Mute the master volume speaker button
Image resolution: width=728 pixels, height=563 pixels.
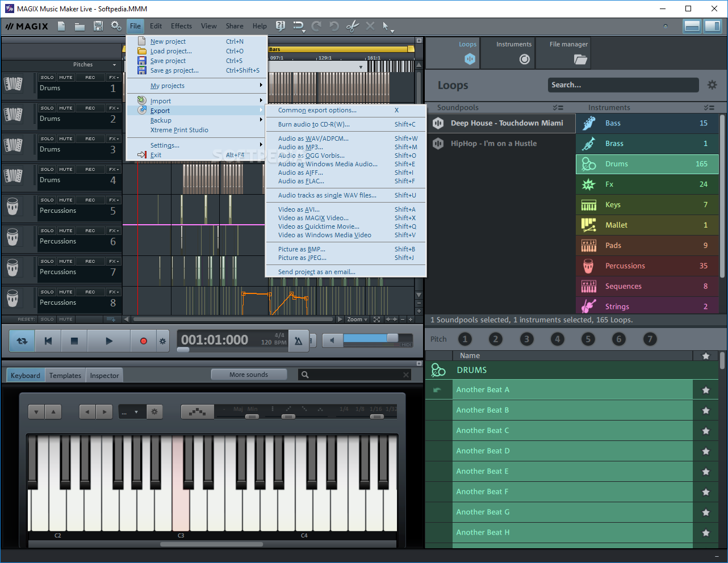332,341
